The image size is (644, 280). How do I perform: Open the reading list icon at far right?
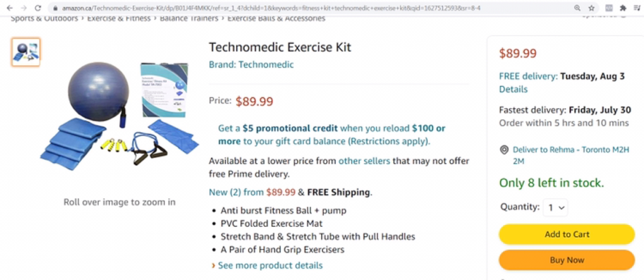point(637,8)
